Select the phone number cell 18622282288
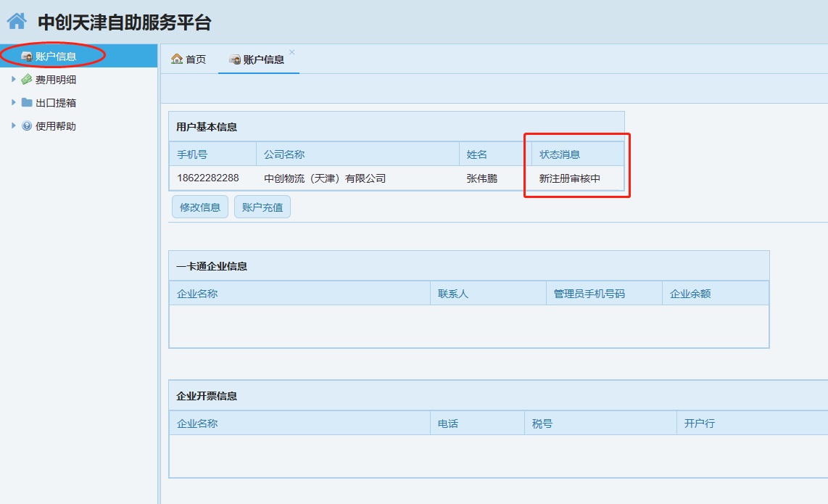 coord(208,178)
